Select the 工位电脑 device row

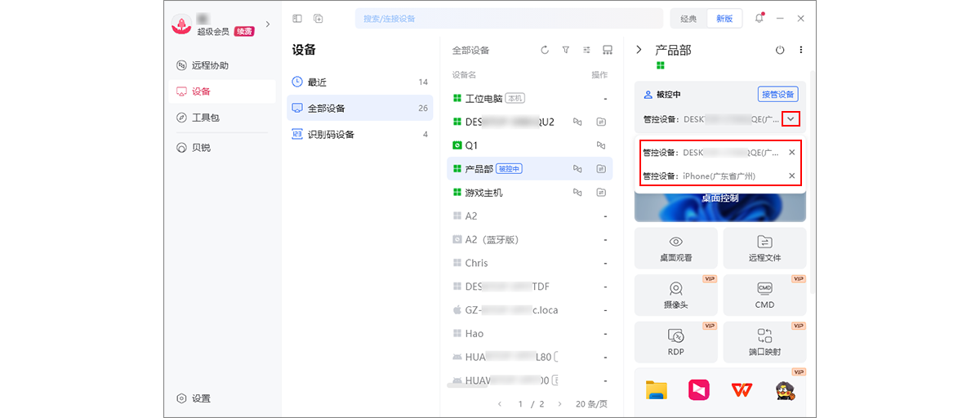(531, 98)
